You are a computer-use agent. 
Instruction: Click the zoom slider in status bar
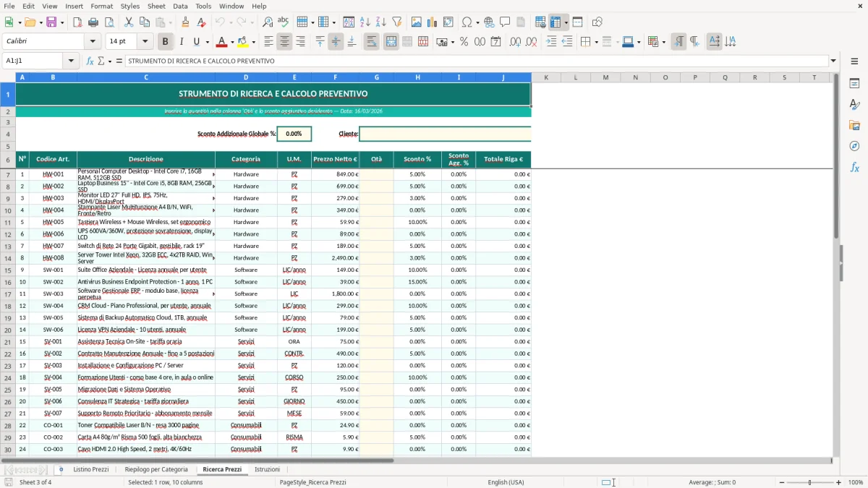809,482
